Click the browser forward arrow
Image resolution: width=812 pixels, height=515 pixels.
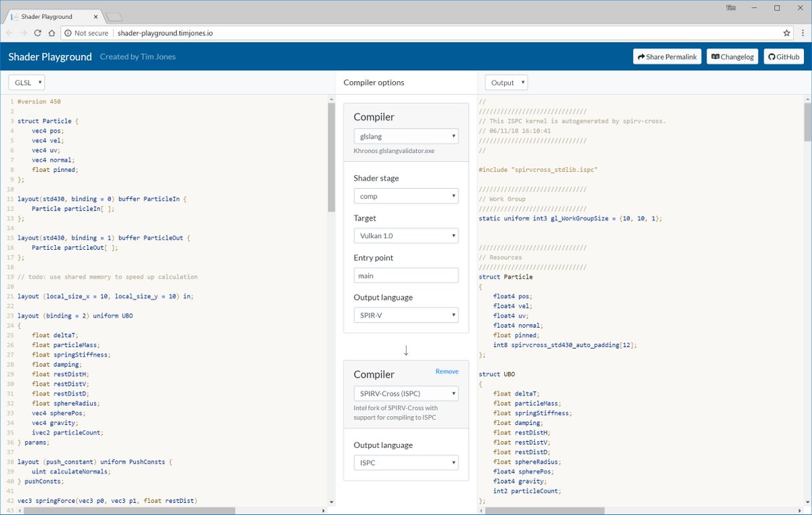[x=25, y=32]
